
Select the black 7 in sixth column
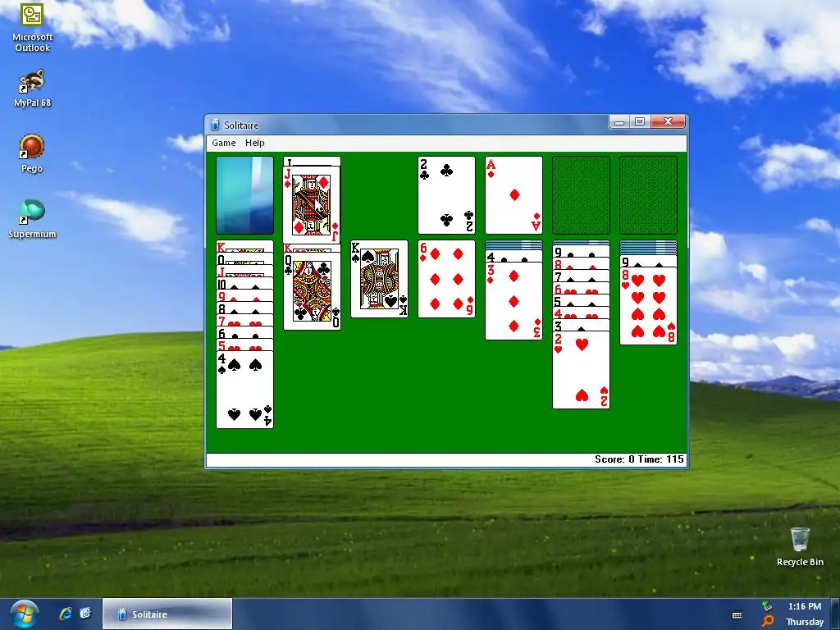point(581,276)
